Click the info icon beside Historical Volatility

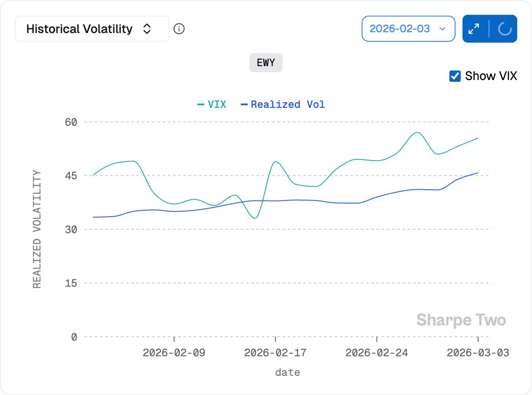coord(179,29)
